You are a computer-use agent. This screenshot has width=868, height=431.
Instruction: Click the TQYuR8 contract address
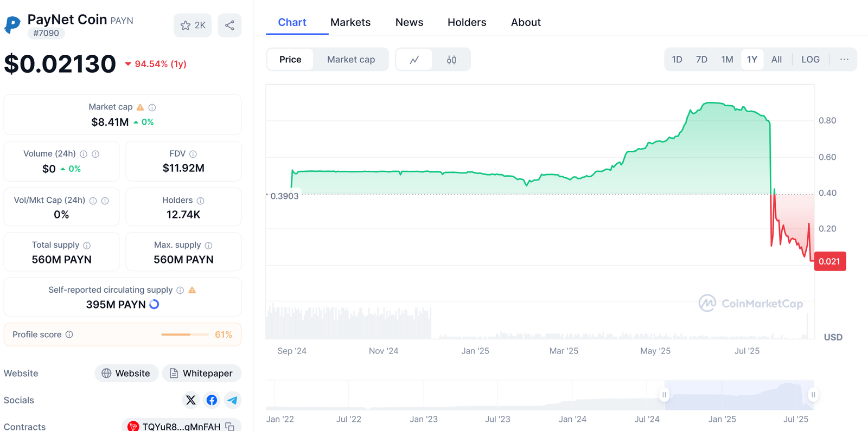[181, 427]
